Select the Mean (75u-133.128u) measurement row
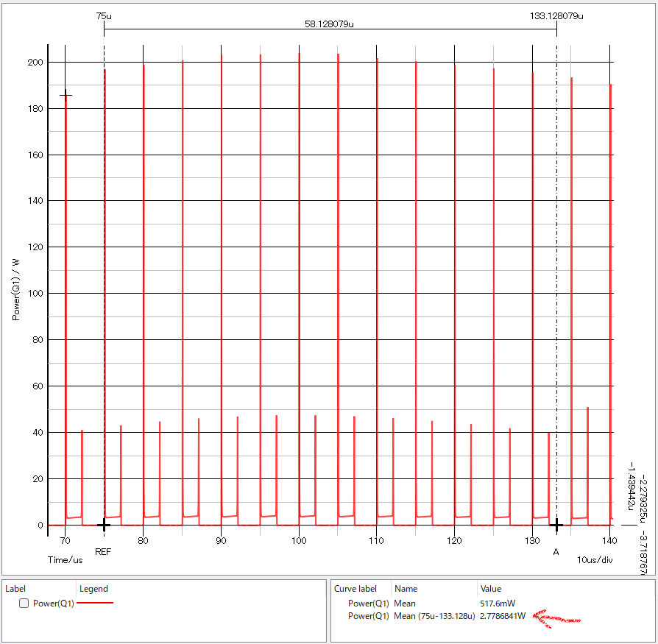The image size is (658, 644). click(x=434, y=616)
